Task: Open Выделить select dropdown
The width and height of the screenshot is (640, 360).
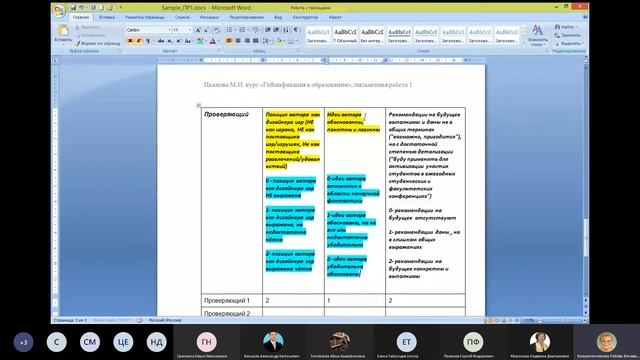Action: pos(568,43)
